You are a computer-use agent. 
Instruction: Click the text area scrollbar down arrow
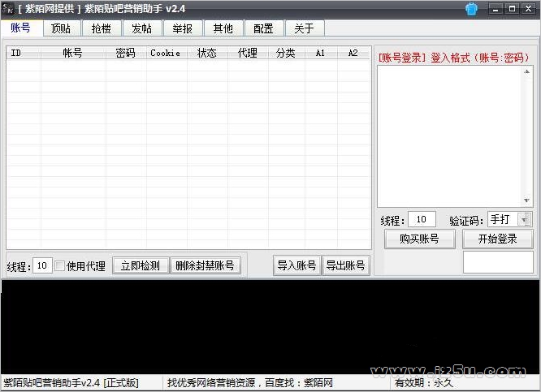point(527,200)
